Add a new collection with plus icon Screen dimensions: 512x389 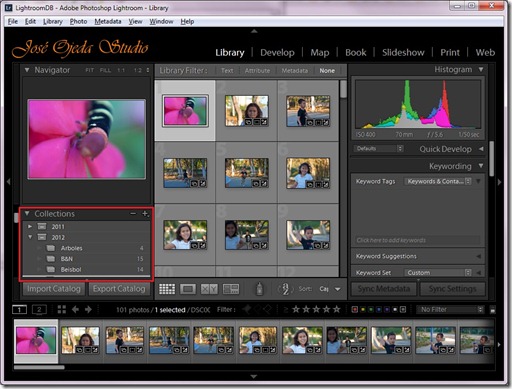click(145, 214)
